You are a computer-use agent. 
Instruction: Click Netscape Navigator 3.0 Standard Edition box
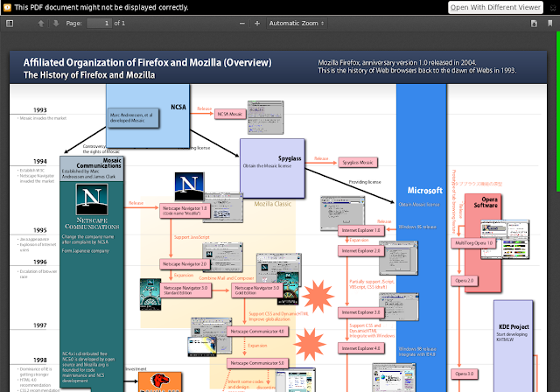[x=185, y=290]
